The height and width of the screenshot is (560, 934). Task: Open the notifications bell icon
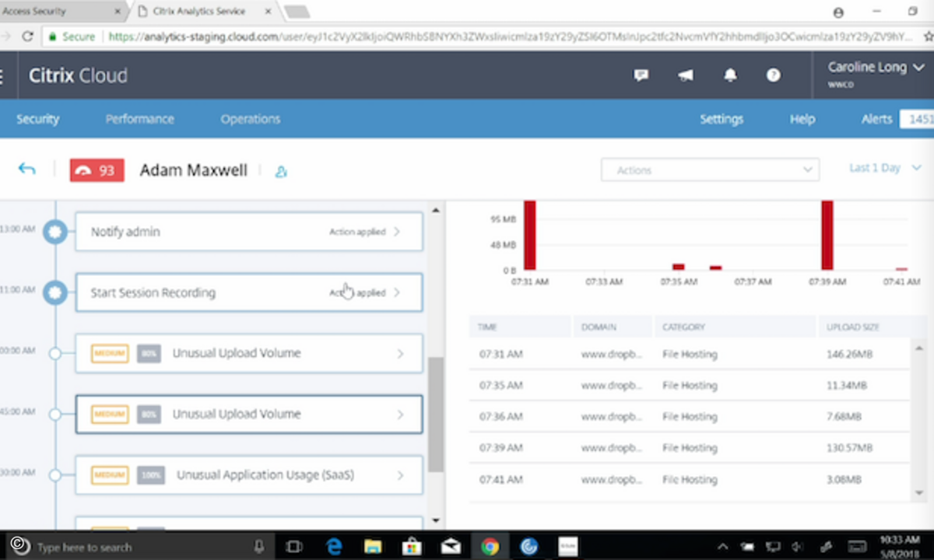click(x=730, y=75)
